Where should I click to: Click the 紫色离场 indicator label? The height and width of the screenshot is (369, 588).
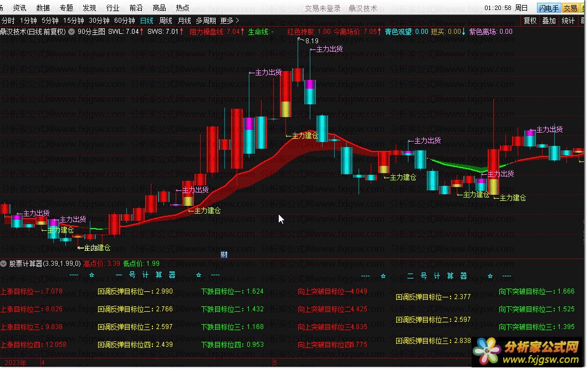pyautogui.click(x=491, y=32)
